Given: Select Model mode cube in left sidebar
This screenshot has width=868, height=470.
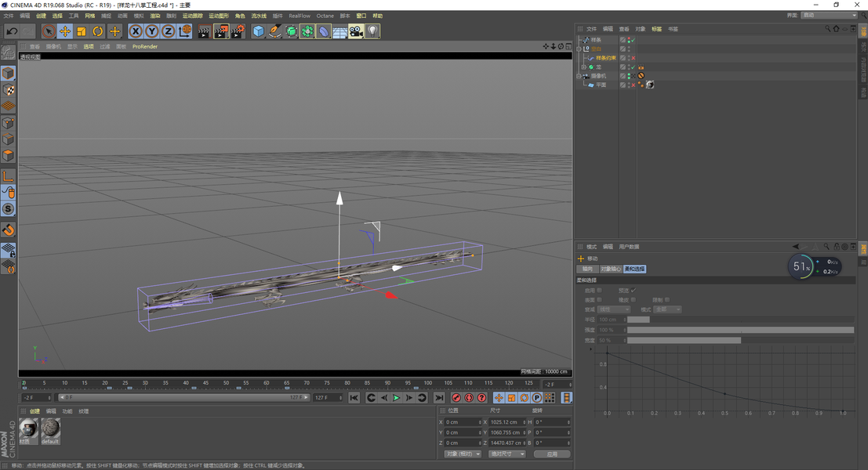Looking at the screenshot, I should 9,73.
